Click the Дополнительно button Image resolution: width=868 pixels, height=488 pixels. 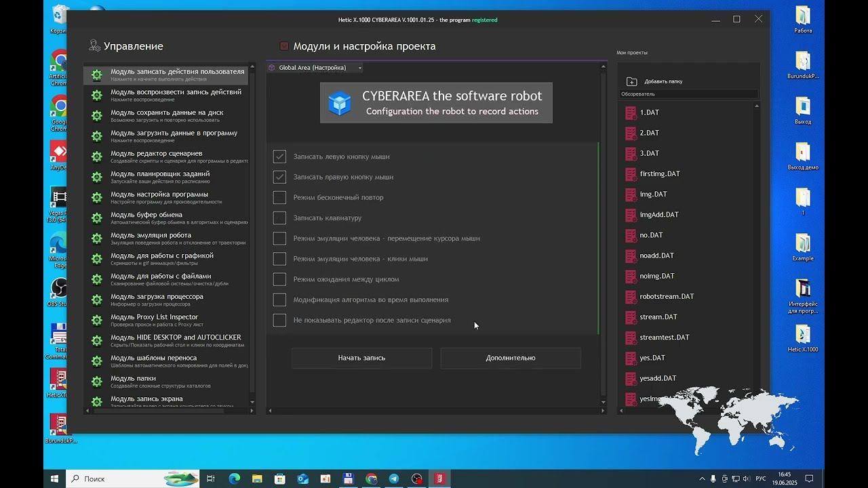pyautogui.click(x=511, y=358)
